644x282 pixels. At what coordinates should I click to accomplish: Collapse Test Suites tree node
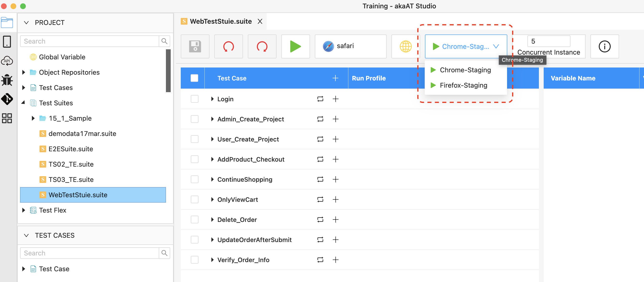click(23, 102)
